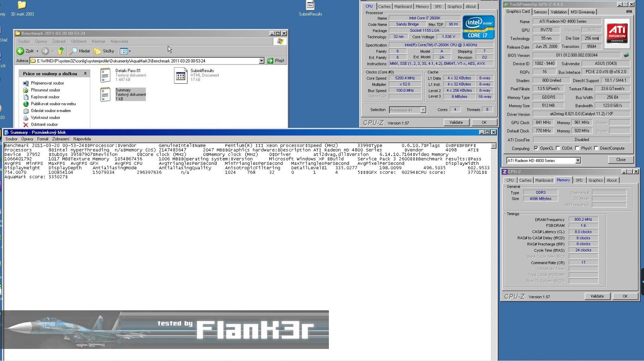Open Formát menu in Notepad
The image size is (644, 361).
pos(43,139)
